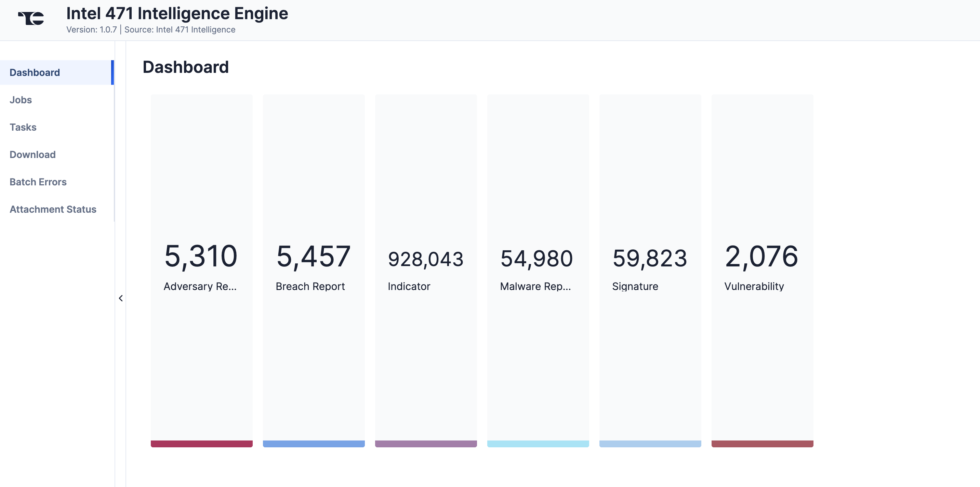Click the crimson bar under Adversary Report
The width and height of the screenshot is (980, 487).
201,444
